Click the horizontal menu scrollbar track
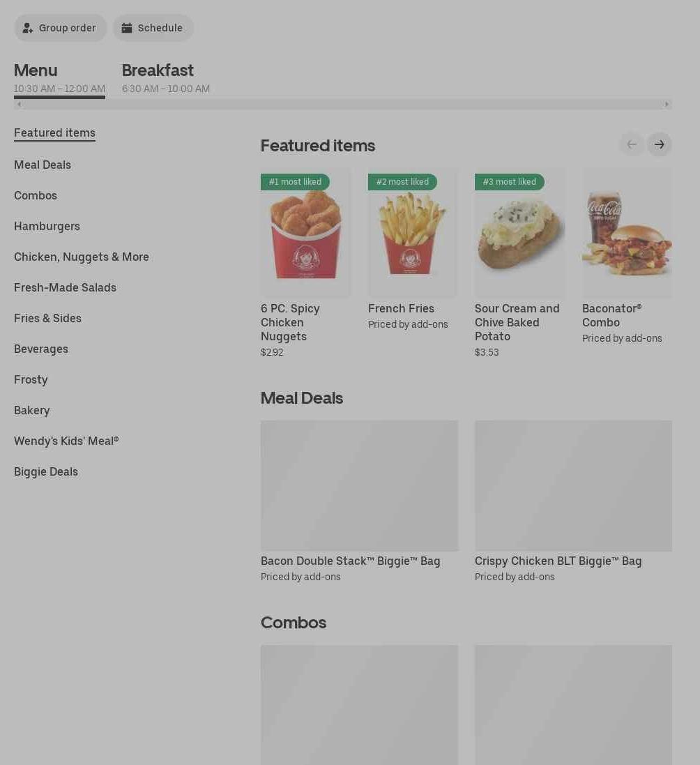This screenshot has height=765, width=700. (x=343, y=105)
